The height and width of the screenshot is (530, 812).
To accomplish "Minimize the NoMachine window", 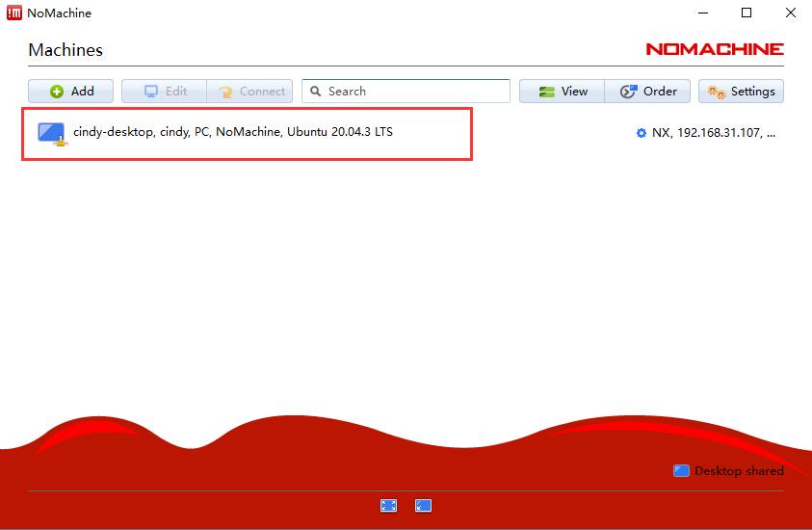I will [703, 13].
